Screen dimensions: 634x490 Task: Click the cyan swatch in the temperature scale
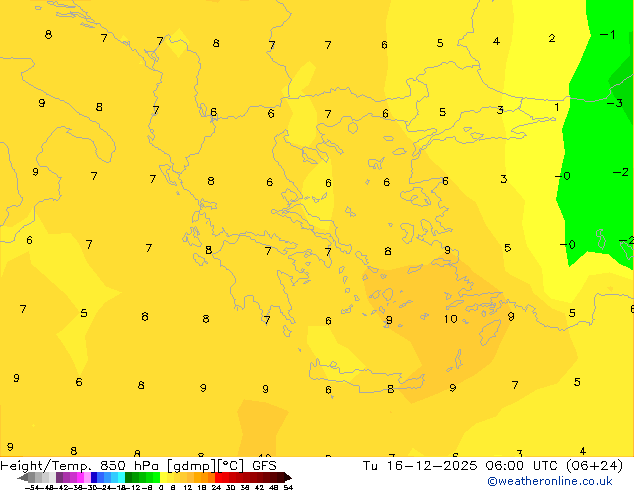[x=121, y=477]
